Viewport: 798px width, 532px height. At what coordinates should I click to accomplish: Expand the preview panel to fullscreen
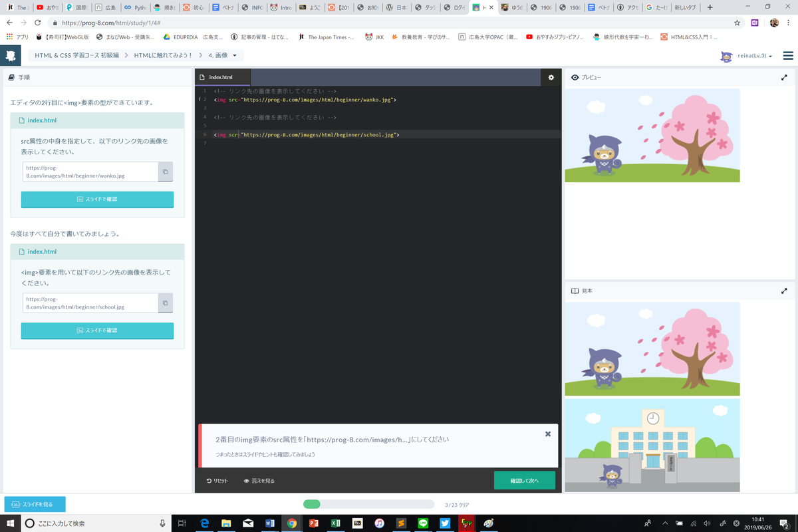[784, 77]
